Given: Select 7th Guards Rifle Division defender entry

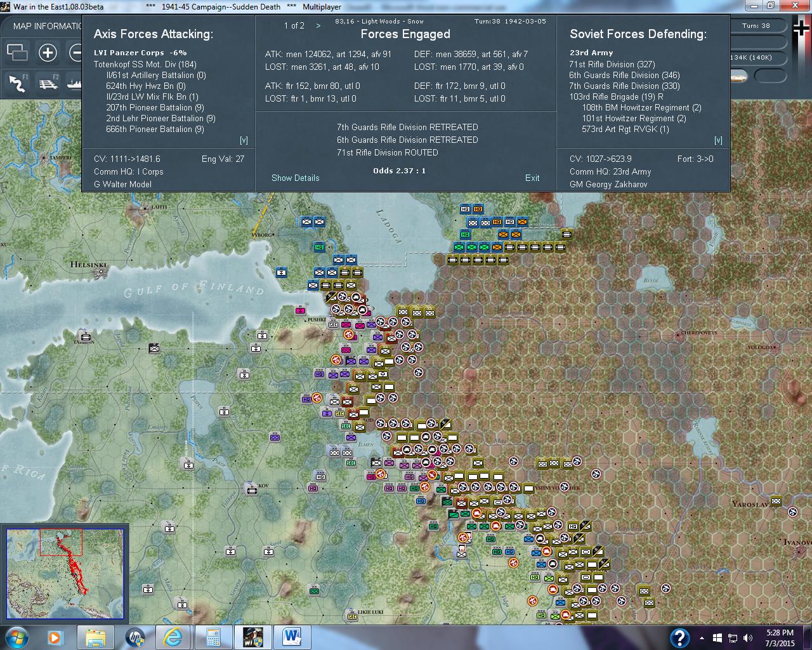Looking at the screenshot, I should pos(624,86).
